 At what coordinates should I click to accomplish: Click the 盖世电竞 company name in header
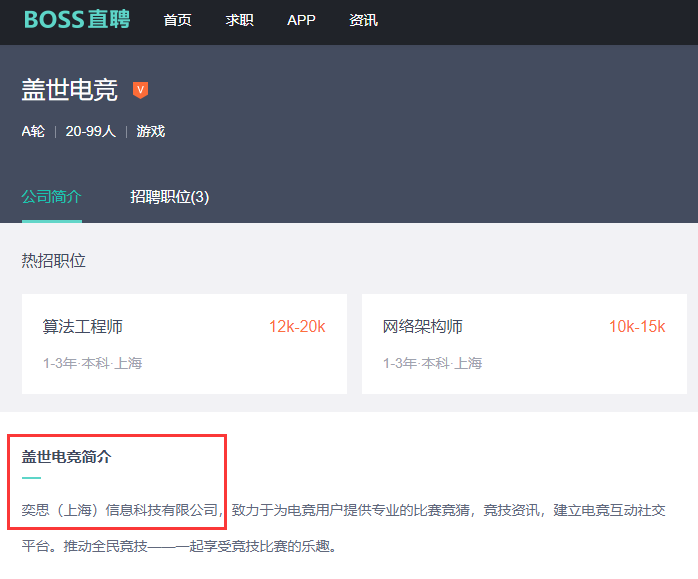click(70, 90)
